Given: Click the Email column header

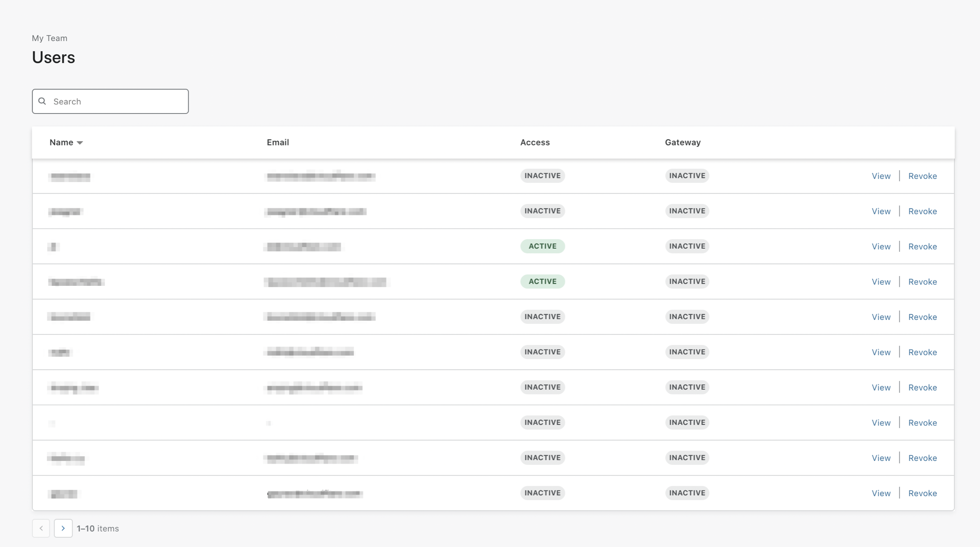Looking at the screenshot, I should (278, 142).
